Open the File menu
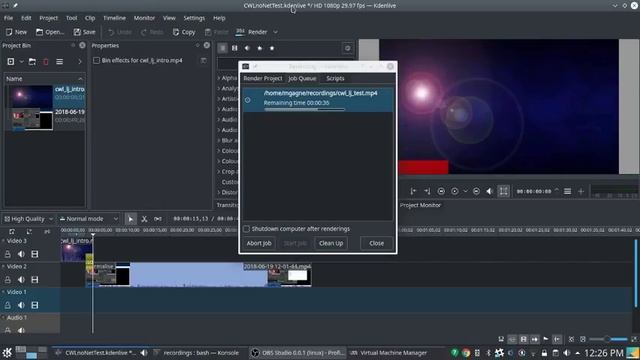640x360 pixels. 8,18
